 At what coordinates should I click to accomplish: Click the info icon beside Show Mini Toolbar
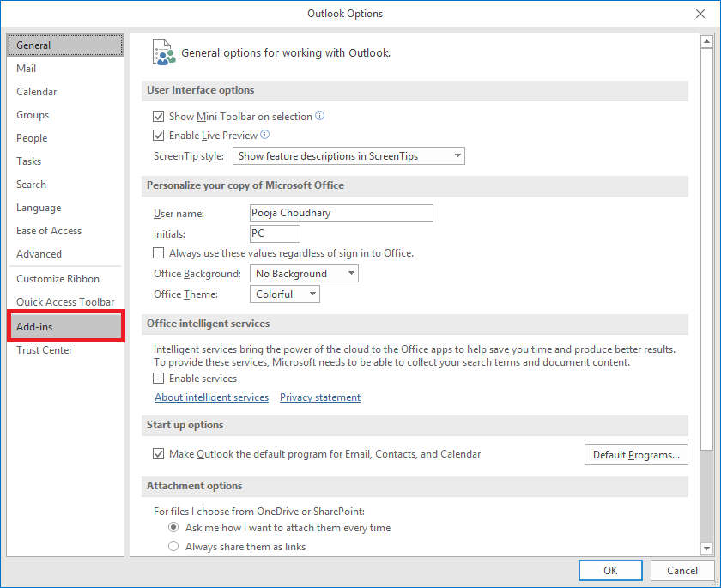319,116
